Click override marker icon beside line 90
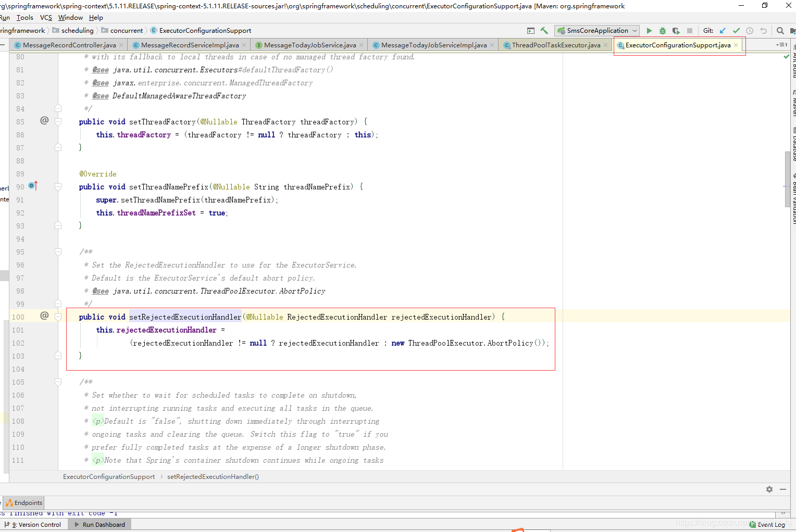 (32, 185)
